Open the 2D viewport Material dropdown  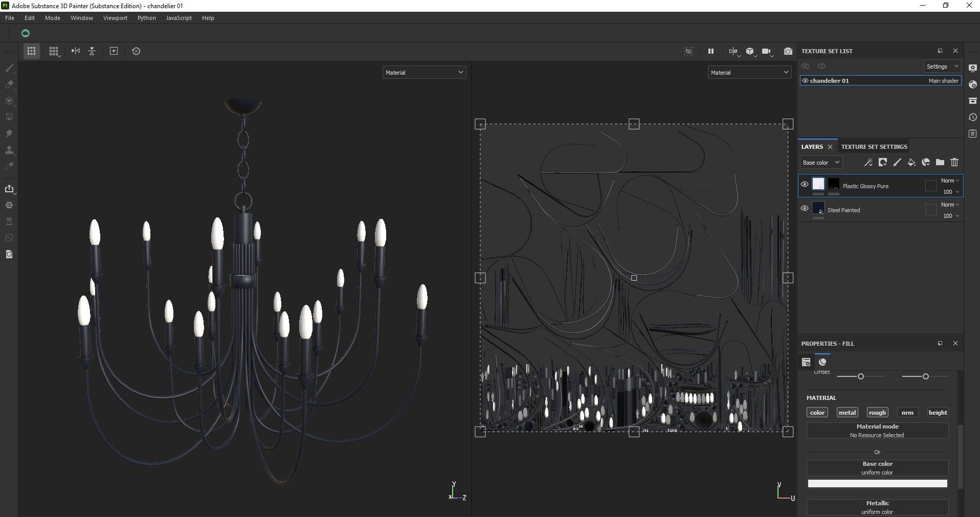[x=749, y=73]
